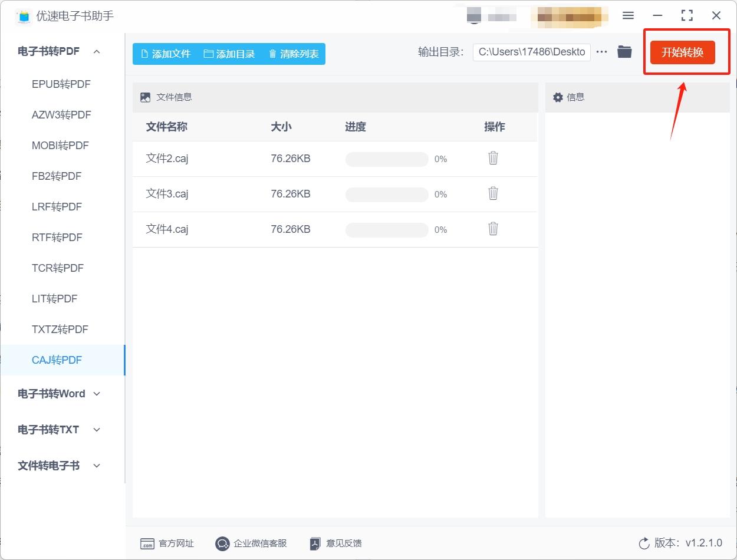Click progress bar of 文件3.caj

(x=387, y=195)
